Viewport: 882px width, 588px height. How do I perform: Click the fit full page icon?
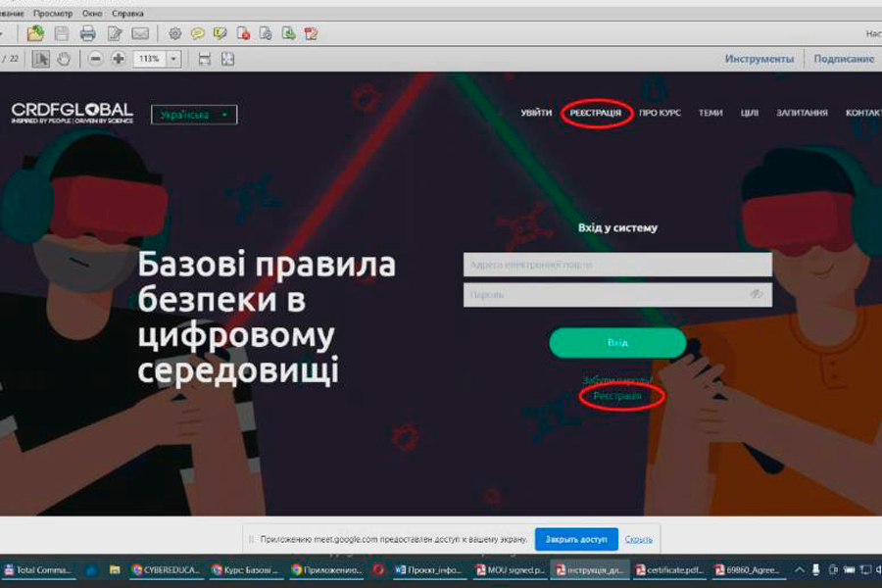click(x=227, y=59)
